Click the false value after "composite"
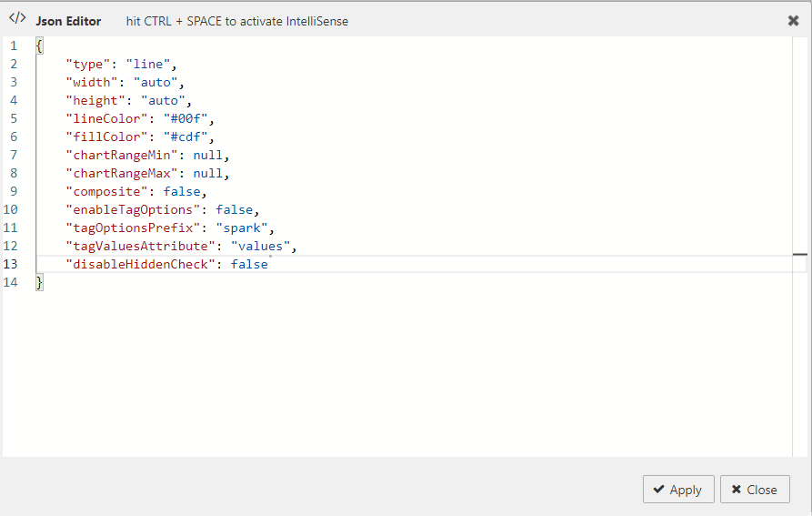 coord(185,191)
